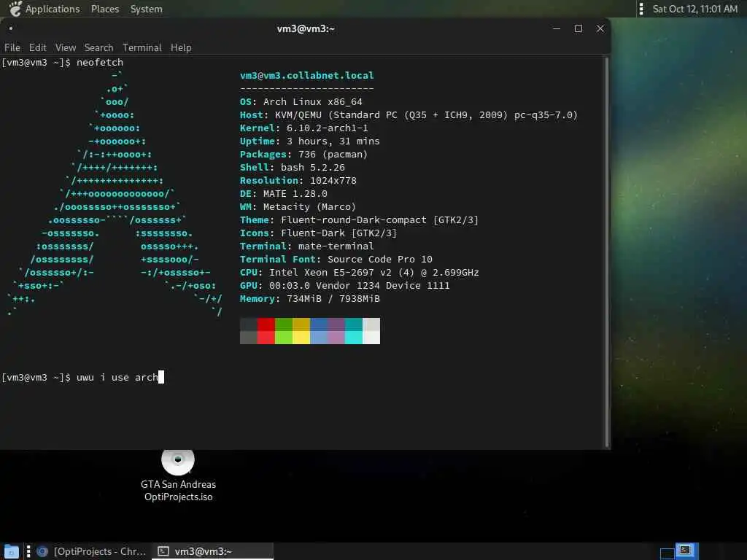This screenshot has width=747, height=560.
Task: Click the 'Memory: 734MiB / 7938MiB' line
Action: click(309, 298)
